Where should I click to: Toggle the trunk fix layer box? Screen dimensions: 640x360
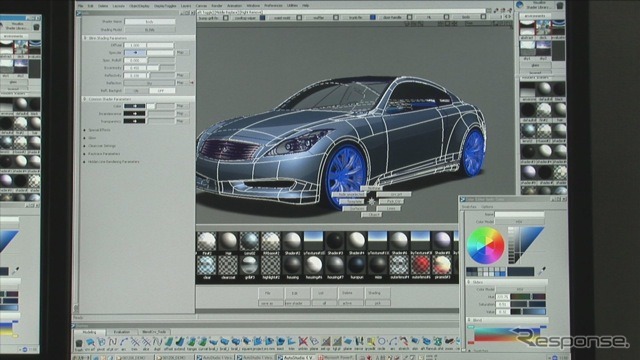[373, 18]
